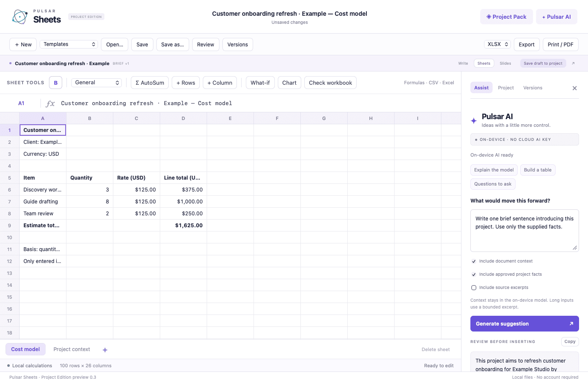Viewport: 588px width, 383px height.
Task: Open the XLSX export format dropdown
Action: [x=497, y=44]
